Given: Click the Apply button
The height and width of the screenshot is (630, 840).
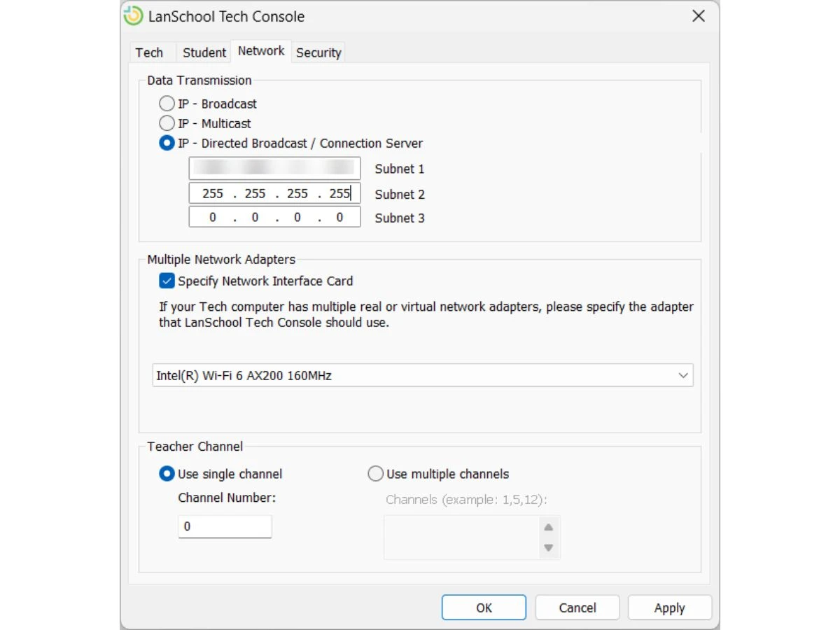Looking at the screenshot, I should [670, 608].
